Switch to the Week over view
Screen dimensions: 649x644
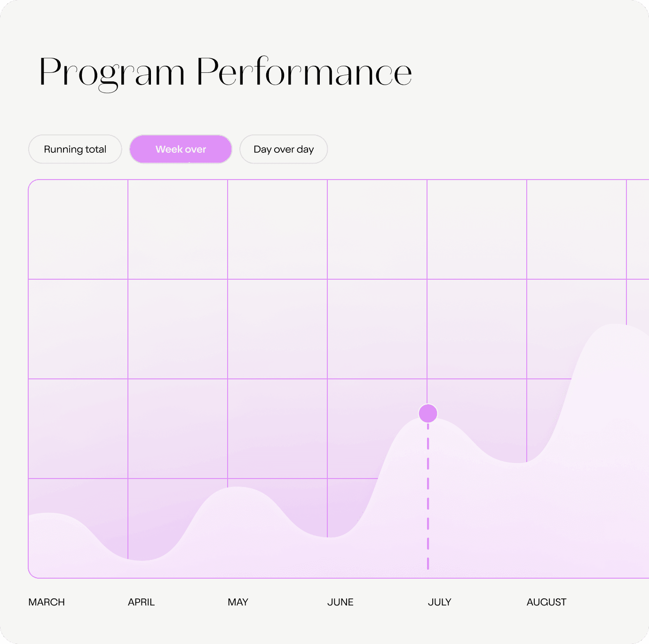click(181, 149)
